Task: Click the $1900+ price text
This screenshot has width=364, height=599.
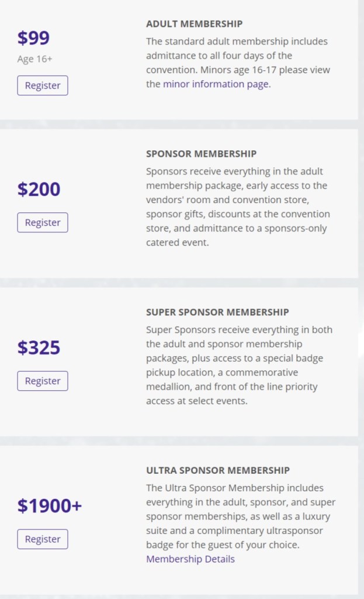Action: coord(50,505)
